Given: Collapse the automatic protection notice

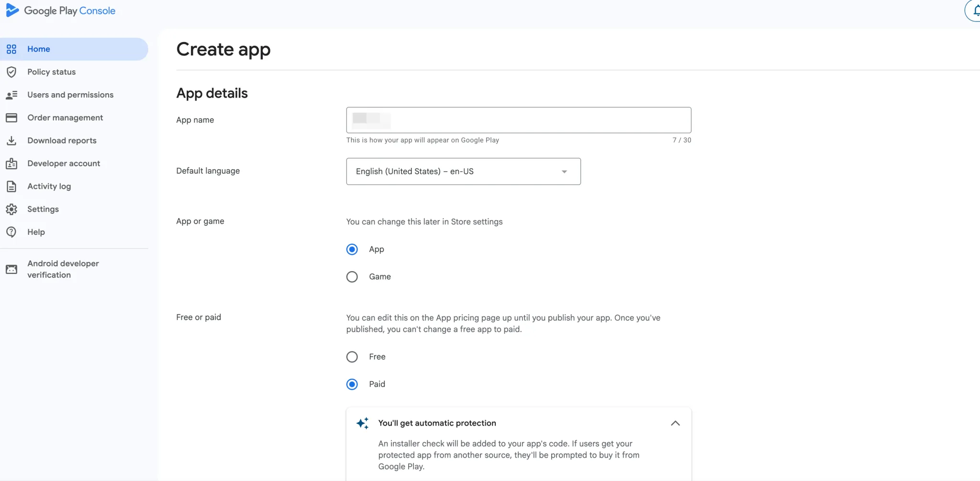Looking at the screenshot, I should [x=675, y=423].
